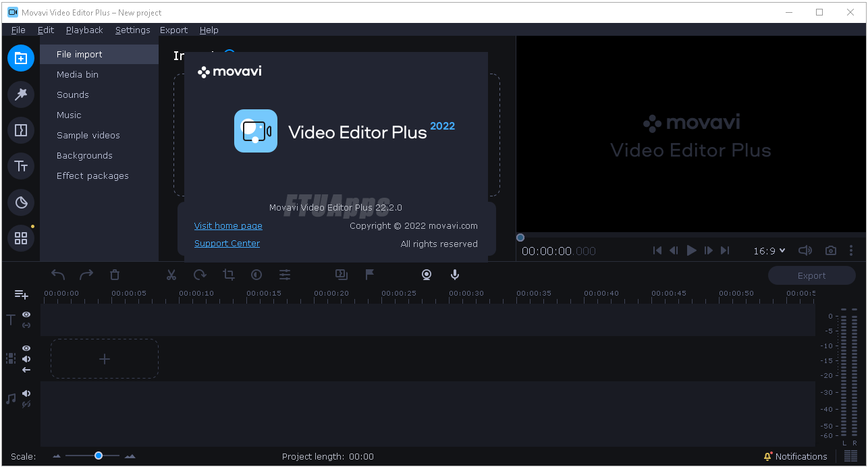Viewport: 868px width, 467px height.
Task: Step back one frame
Action: [x=674, y=250]
